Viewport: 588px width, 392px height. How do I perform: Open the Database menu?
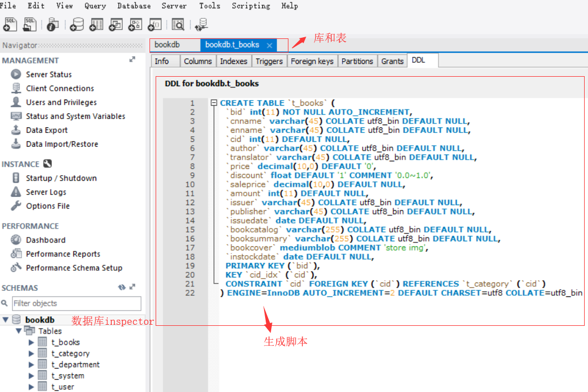[133, 6]
